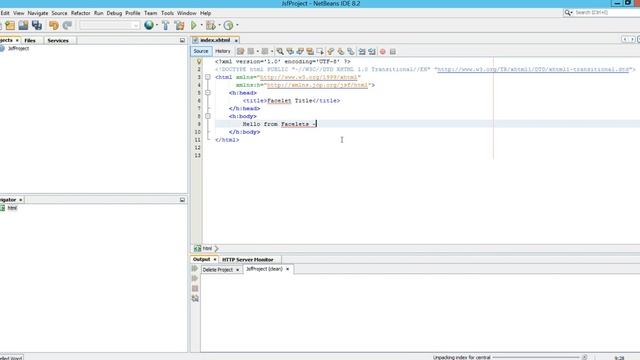Screen dimensions: 640x360
Task: Click the Search magnifier icon in top right
Action: pos(568,13)
